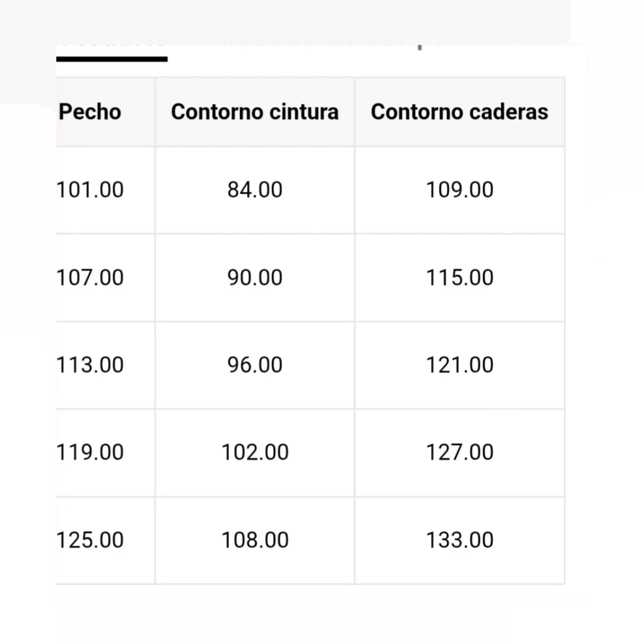Viewport: 644px width, 644px height.
Task: Click the 125.00 Pecho value
Action: point(90,540)
